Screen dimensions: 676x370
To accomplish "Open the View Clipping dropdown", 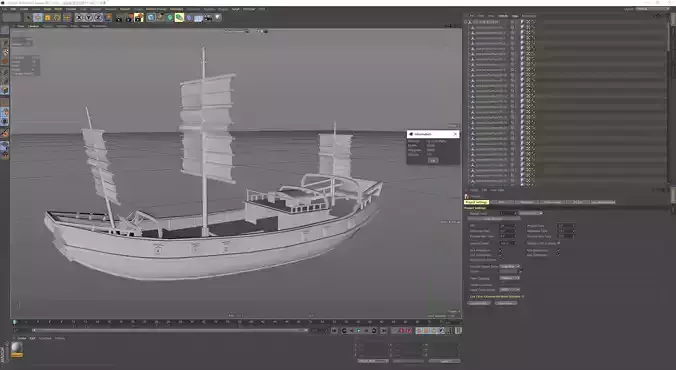I will pos(510,279).
